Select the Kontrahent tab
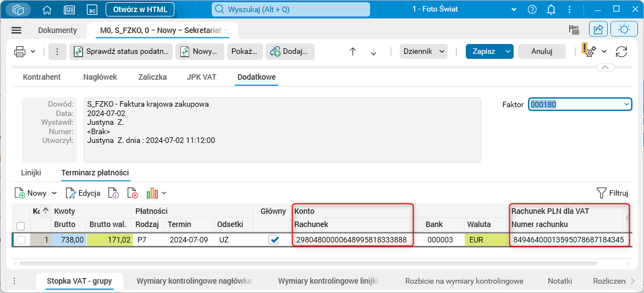The width and height of the screenshot is (644, 293). (42, 77)
